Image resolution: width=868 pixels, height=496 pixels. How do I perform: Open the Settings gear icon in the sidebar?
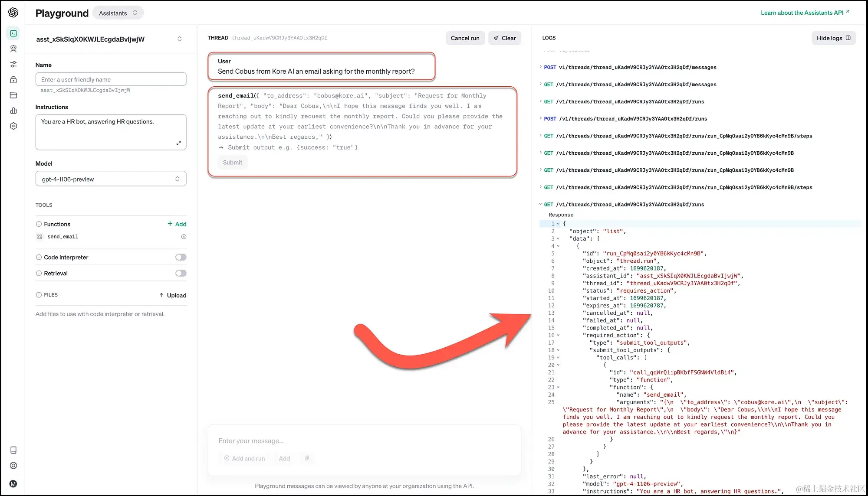13,126
